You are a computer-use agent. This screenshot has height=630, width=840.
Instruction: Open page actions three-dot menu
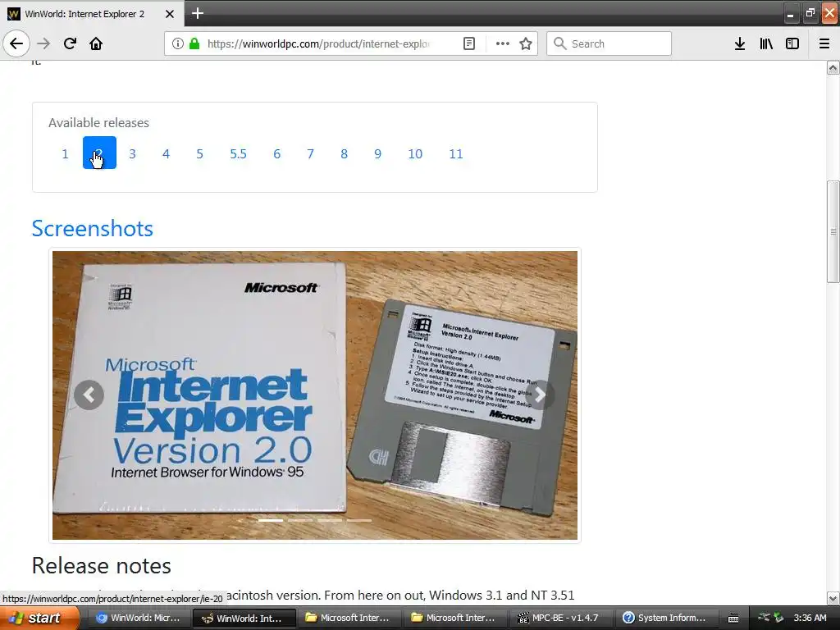point(502,43)
